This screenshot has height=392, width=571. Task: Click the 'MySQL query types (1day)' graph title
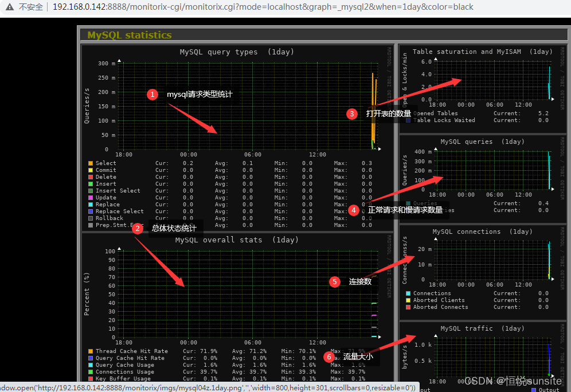click(x=237, y=52)
